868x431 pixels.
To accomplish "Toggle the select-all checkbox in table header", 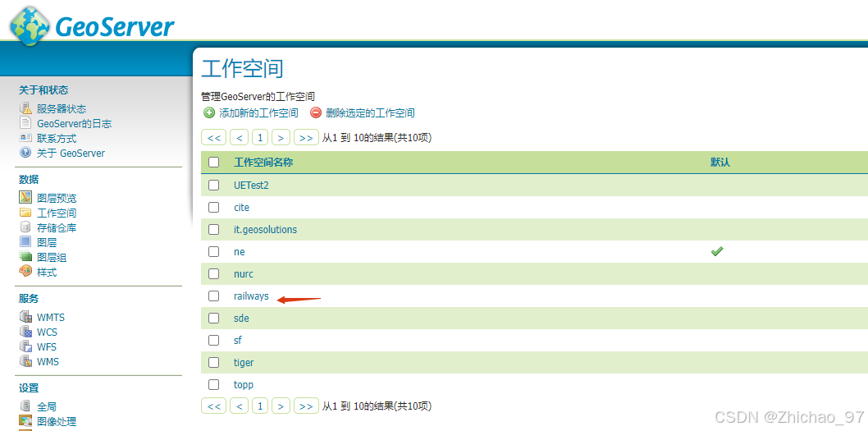I will click(x=213, y=163).
